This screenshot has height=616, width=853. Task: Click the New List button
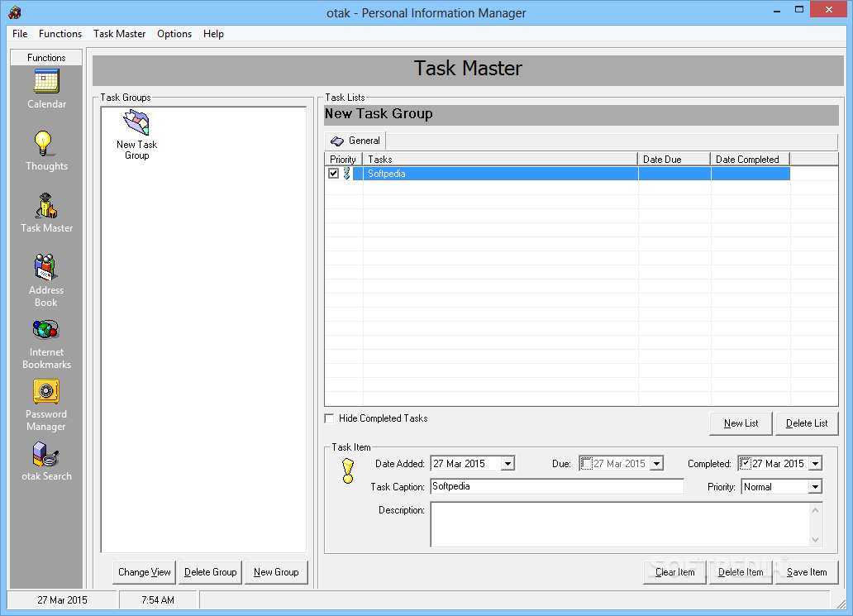(x=741, y=423)
